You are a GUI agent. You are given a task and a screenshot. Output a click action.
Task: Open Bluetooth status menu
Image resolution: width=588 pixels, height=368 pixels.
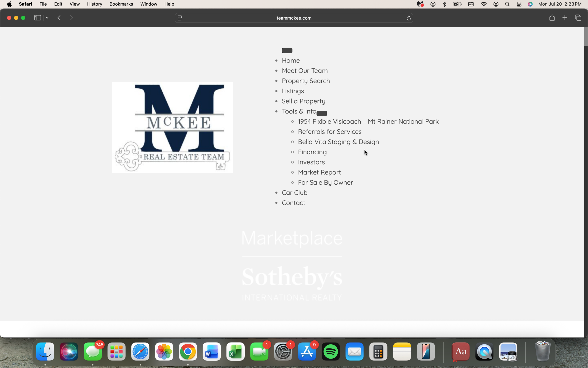coord(444,4)
